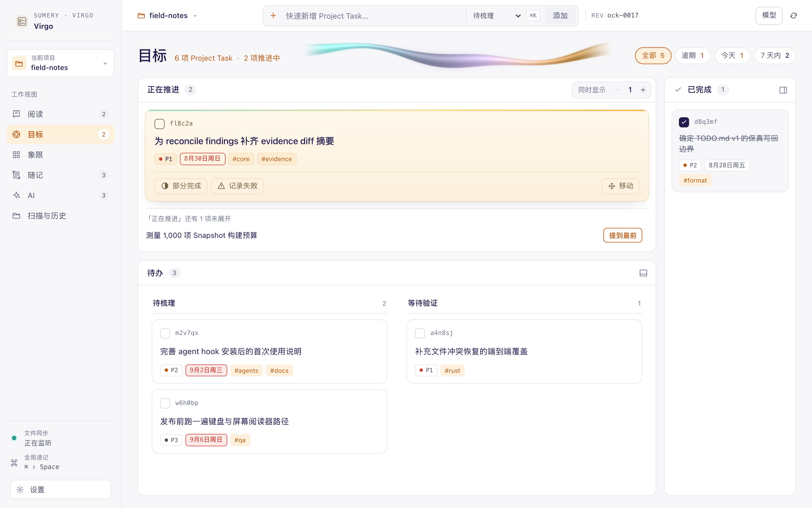Open the 随记 view
The image size is (812, 508).
click(x=61, y=175)
